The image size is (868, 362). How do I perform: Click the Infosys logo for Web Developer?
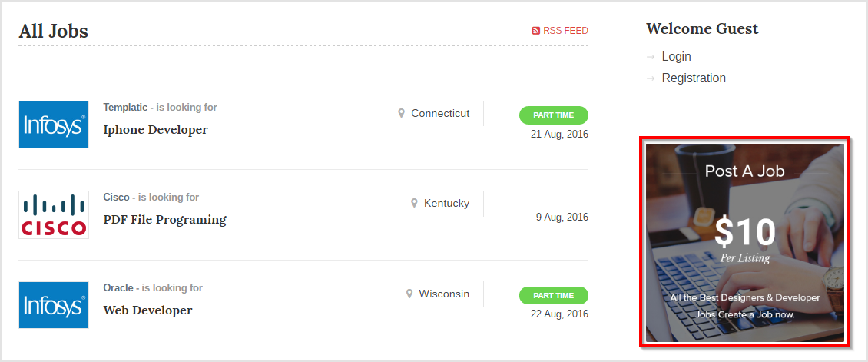point(54,305)
